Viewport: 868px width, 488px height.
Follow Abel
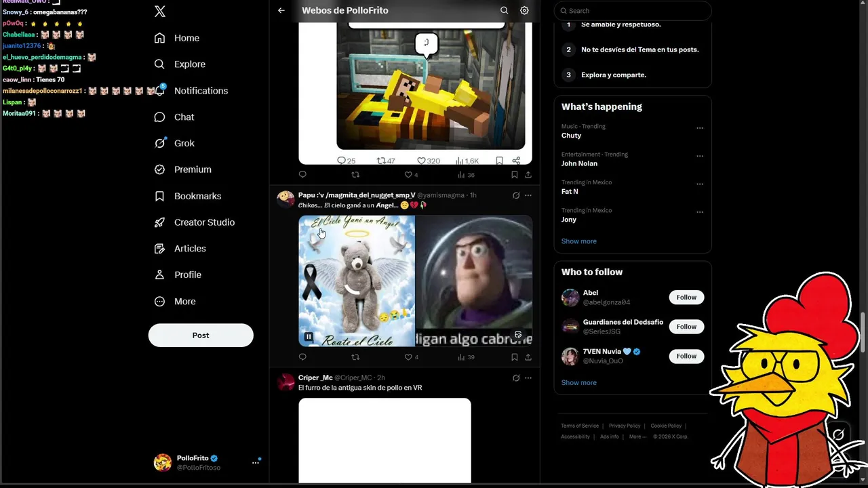686,297
